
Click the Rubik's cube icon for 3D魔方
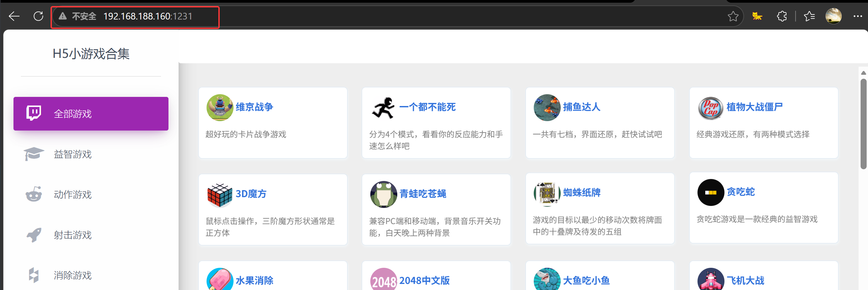coord(220,194)
